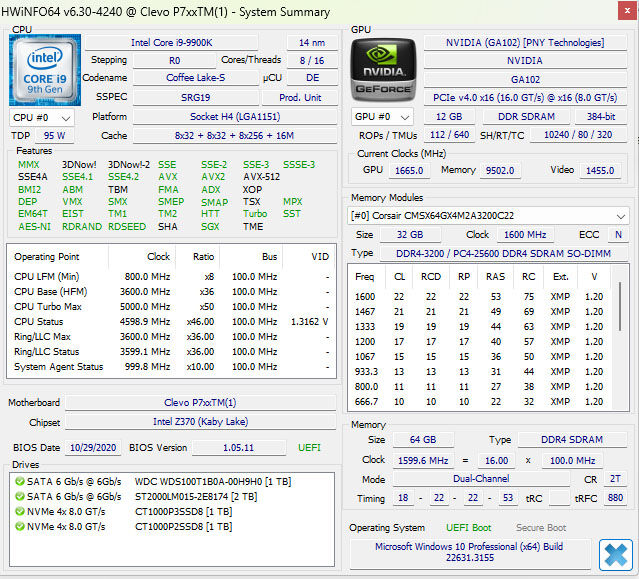Click the 384-bit bus width value
Viewport: 639px width, 579px height.
pos(601,117)
